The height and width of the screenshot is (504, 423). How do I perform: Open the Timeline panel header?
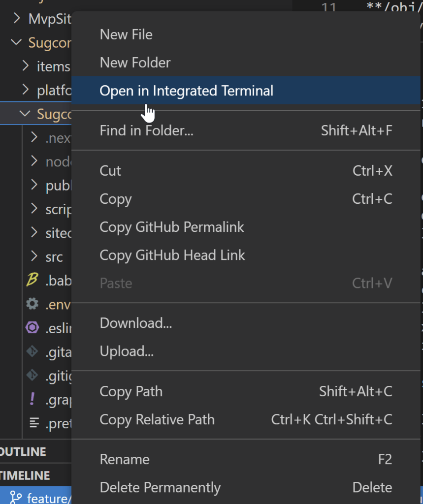(x=26, y=475)
